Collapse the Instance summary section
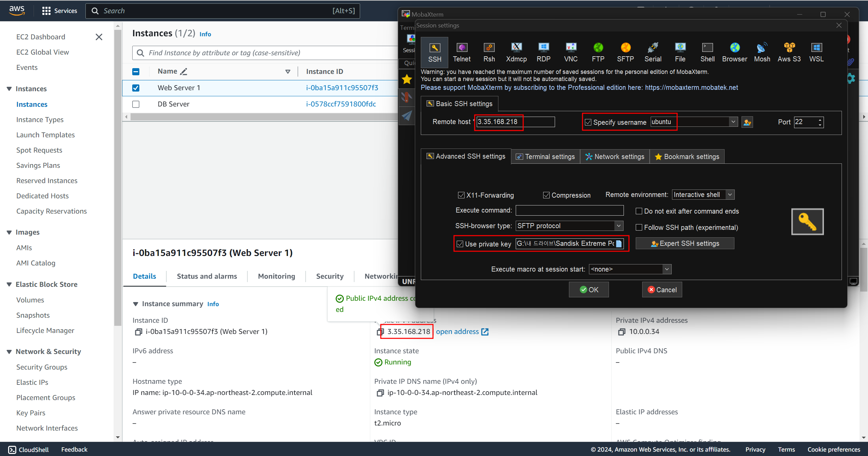Viewport: 868px width, 456px height. point(136,304)
